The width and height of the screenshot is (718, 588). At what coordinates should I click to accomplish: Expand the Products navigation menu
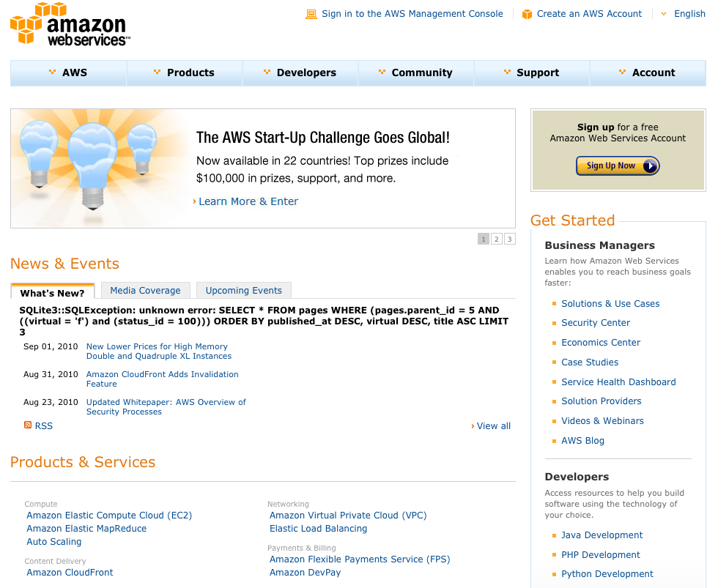pyautogui.click(x=185, y=72)
